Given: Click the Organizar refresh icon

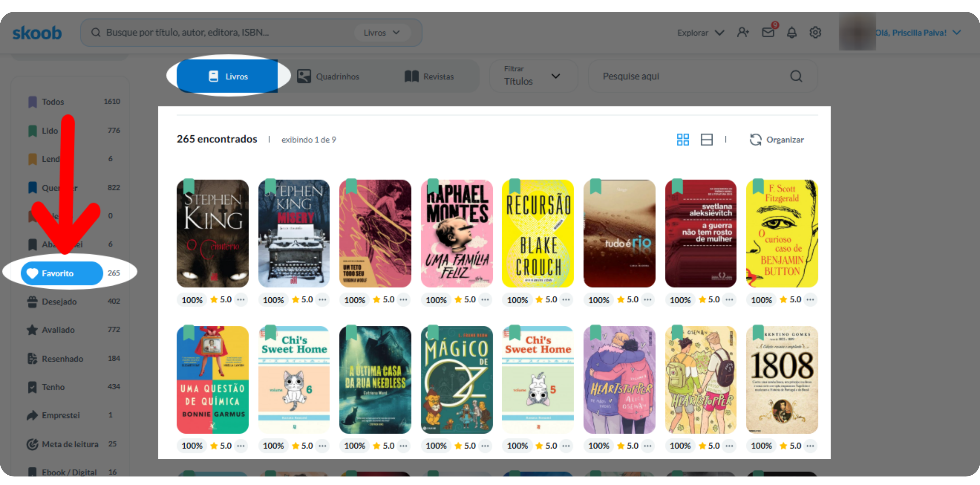Looking at the screenshot, I should pyautogui.click(x=755, y=140).
